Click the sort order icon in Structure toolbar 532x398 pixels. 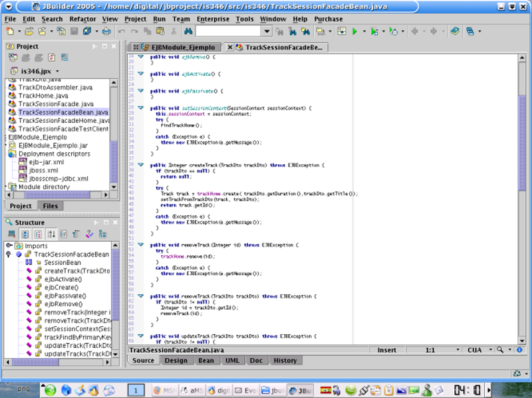pyautogui.click(x=51, y=234)
